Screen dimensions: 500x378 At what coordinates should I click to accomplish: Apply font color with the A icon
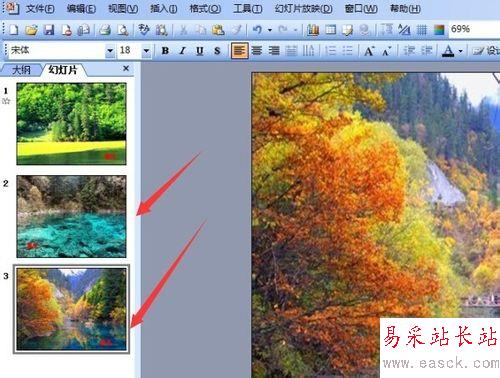click(448, 51)
